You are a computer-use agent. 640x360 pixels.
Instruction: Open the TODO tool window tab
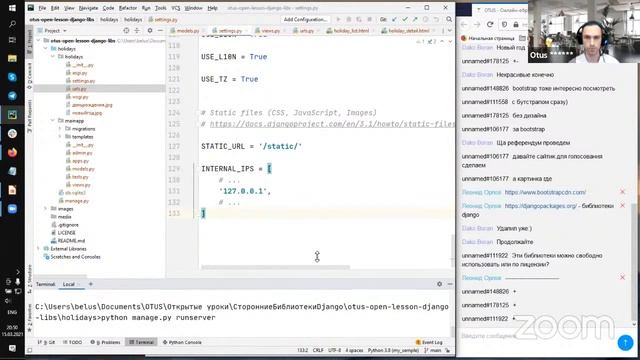[x=72, y=342]
